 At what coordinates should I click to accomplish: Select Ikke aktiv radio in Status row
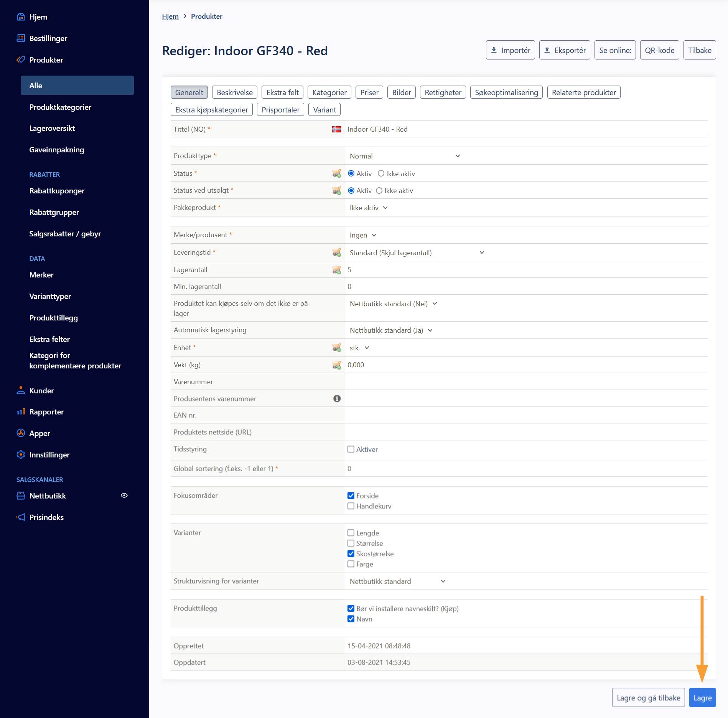click(x=381, y=173)
